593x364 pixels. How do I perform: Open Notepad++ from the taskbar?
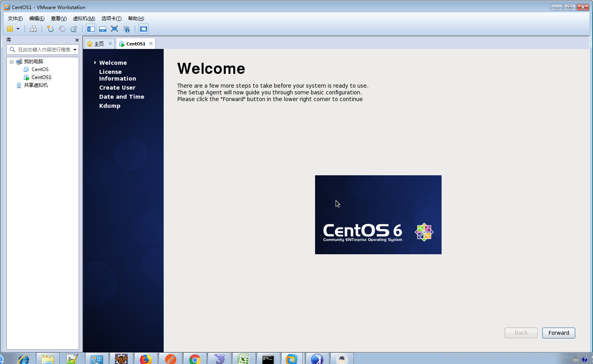(x=72, y=359)
